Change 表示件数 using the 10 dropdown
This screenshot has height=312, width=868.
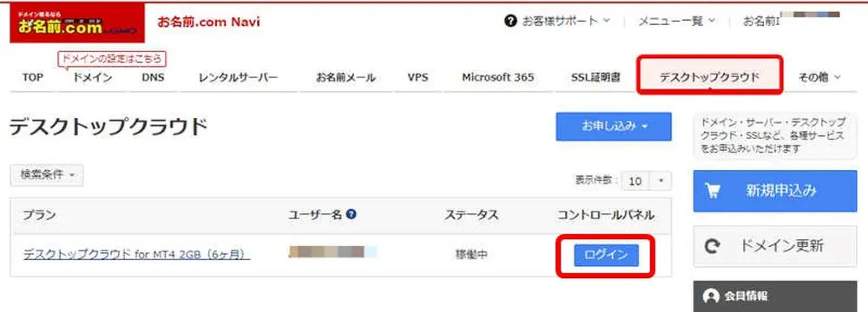coord(646,181)
